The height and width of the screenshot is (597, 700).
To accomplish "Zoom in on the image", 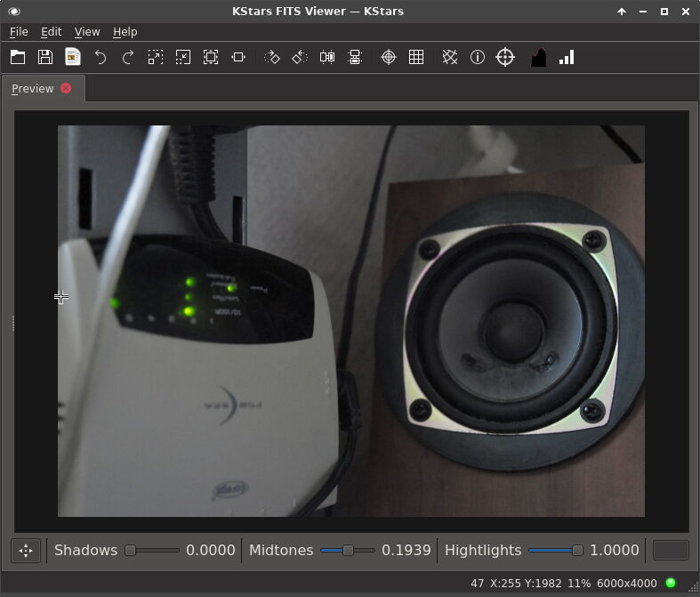I will point(156,57).
